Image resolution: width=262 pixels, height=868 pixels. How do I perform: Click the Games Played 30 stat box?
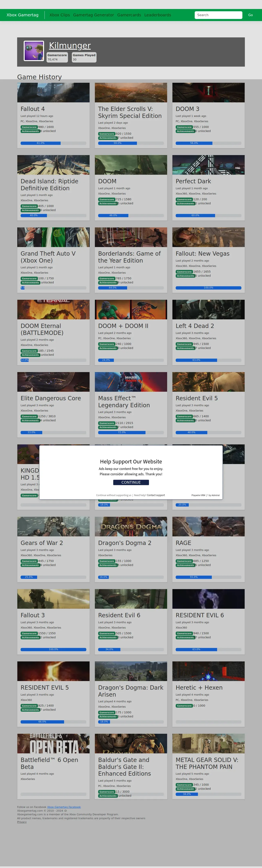coord(84,57)
